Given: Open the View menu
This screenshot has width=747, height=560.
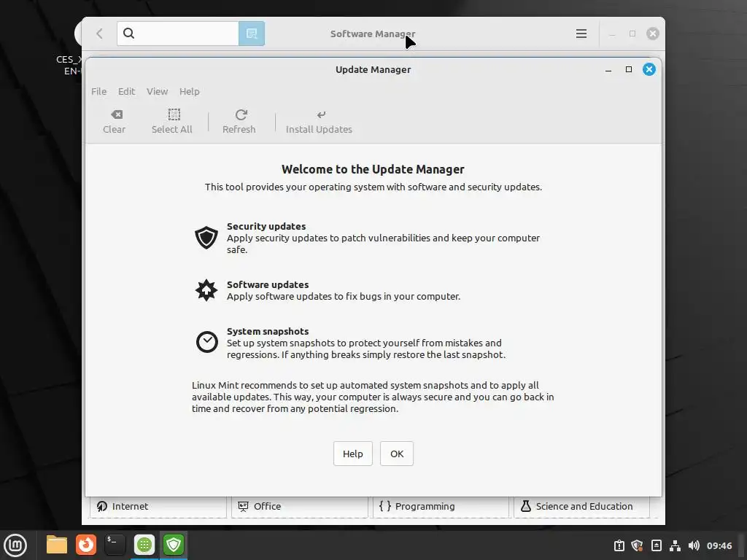Looking at the screenshot, I should 157,91.
